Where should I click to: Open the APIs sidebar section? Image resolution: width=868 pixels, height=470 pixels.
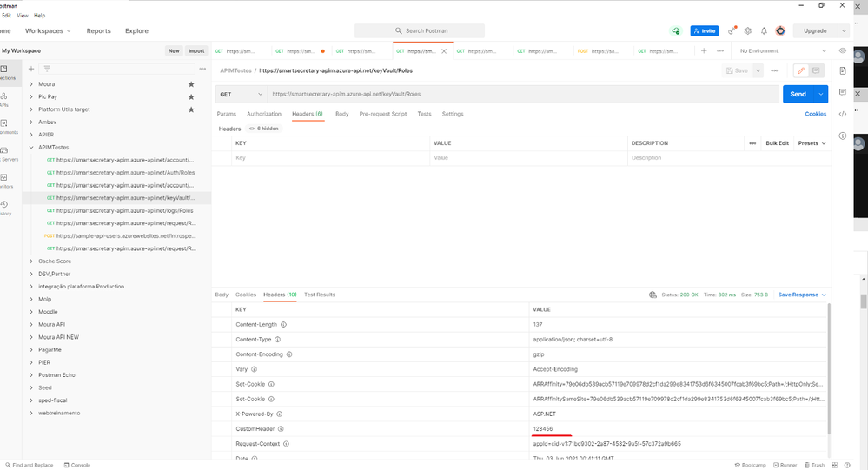tap(4, 100)
